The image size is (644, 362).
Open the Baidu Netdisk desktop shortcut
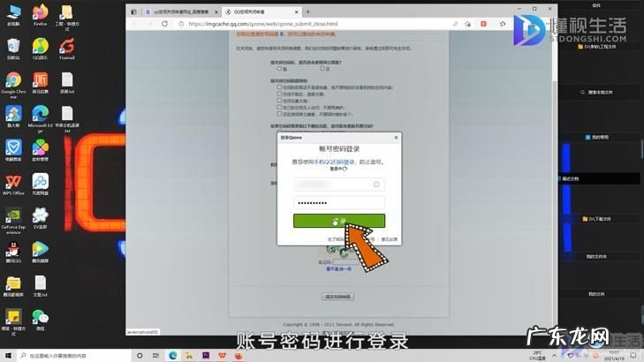tap(40, 185)
